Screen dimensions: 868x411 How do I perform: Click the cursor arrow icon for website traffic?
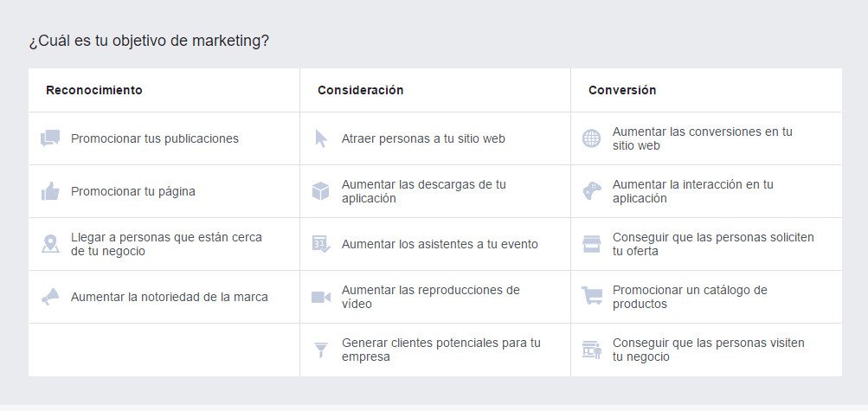coord(321,138)
